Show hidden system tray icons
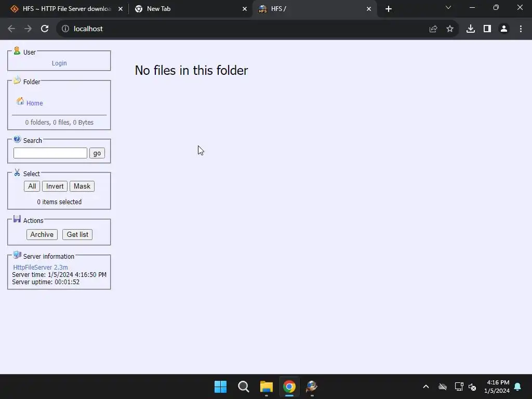 (426, 387)
